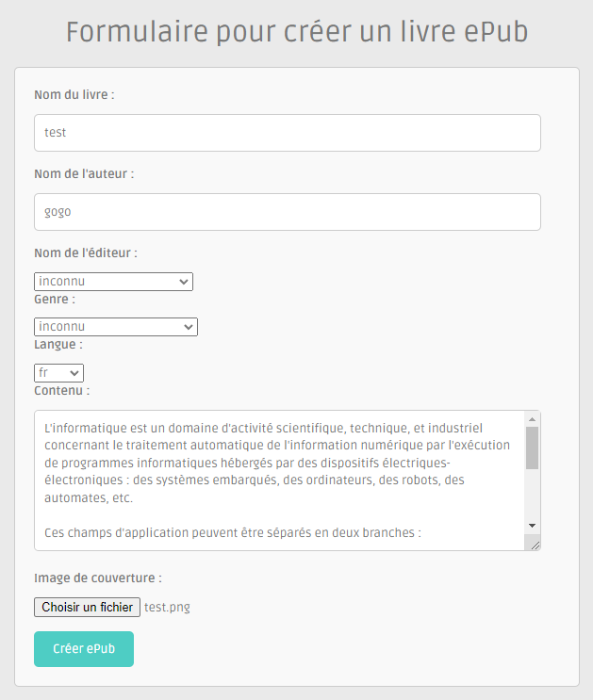The width and height of the screenshot is (593, 700).
Task: Click the selected file name test.png
Action: pos(167,607)
